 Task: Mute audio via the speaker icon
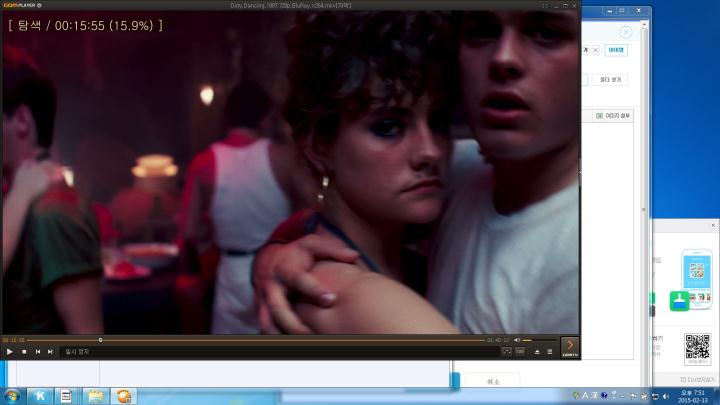coord(517,340)
